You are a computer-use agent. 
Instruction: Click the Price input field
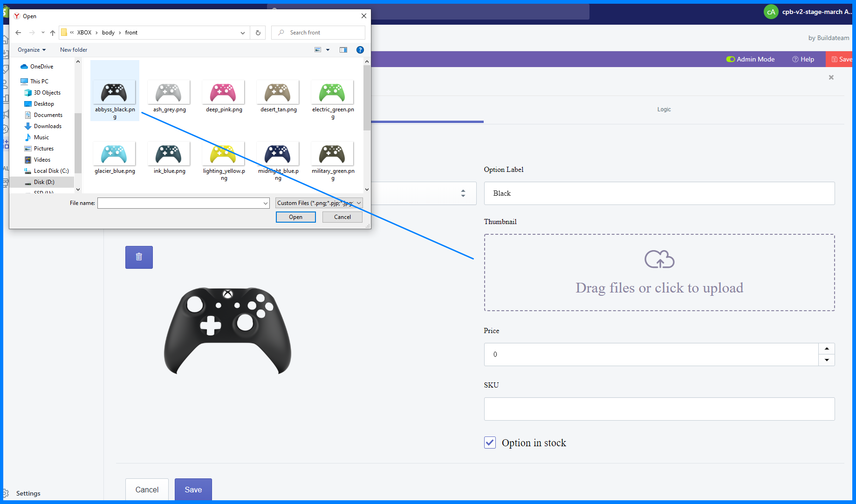point(651,354)
